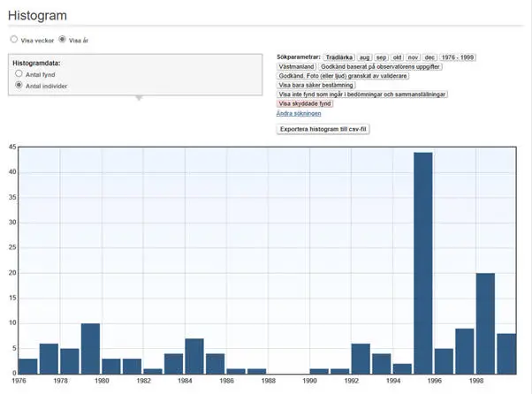
Task: Click the '1976 - 1999' year range tag
Action: pyautogui.click(x=458, y=57)
